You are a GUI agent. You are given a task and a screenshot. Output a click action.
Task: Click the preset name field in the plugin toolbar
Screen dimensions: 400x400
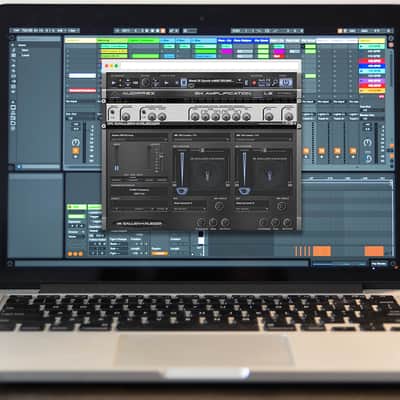(x=212, y=81)
